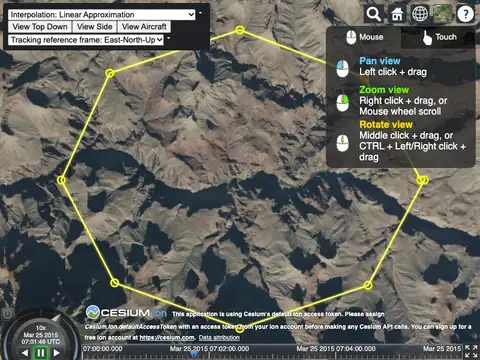Toggle the navigation help button

point(466,14)
